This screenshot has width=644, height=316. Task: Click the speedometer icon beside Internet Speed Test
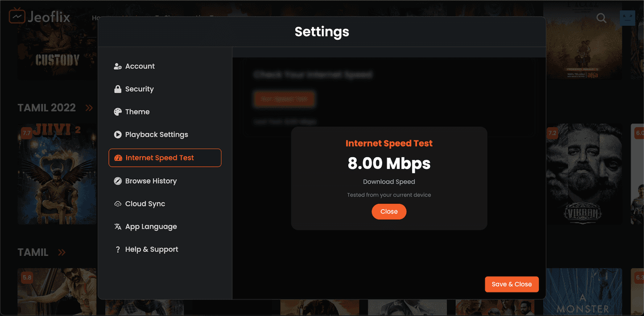point(118,158)
